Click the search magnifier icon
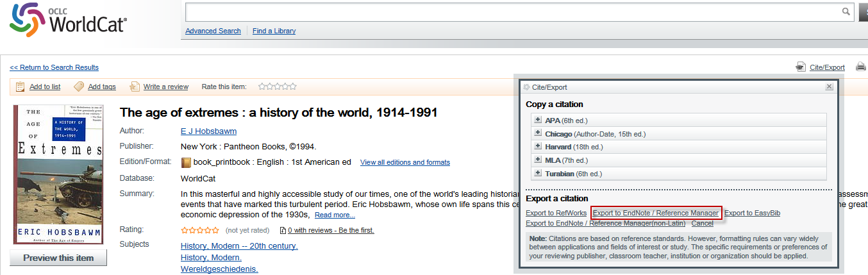Screen dimensions: 868x275 pyautogui.click(x=846, y=12)
